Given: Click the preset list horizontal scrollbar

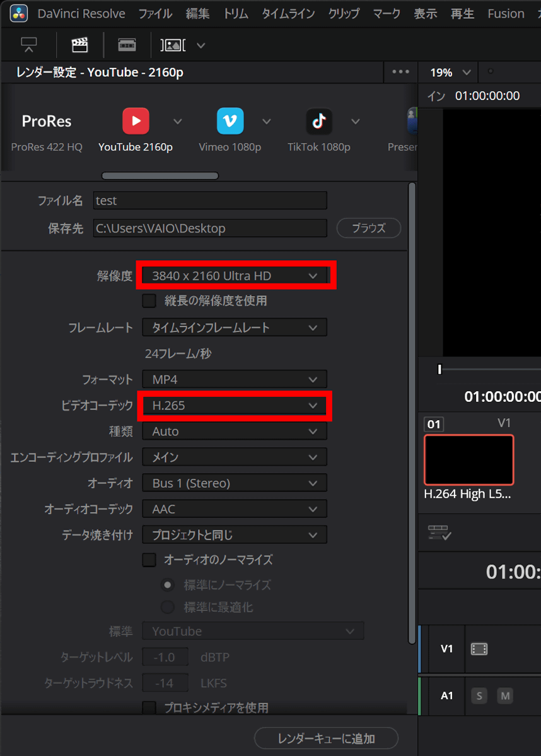Looking at the screenshot, I should 160,176.
